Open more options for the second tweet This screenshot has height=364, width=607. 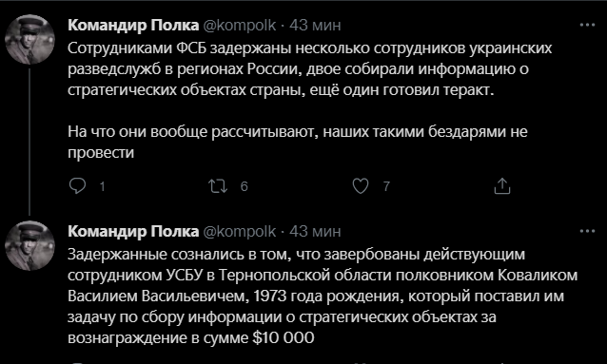click(x=587, y=231)
